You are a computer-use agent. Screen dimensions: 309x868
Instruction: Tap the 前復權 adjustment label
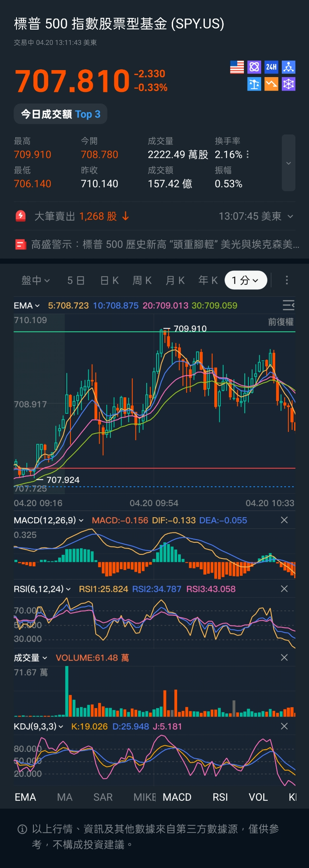point(281,322)
